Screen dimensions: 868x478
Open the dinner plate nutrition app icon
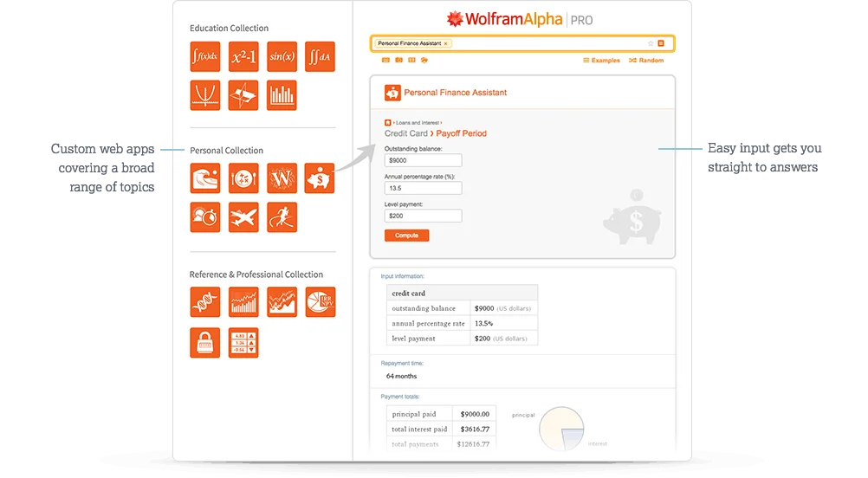[243, 178]
